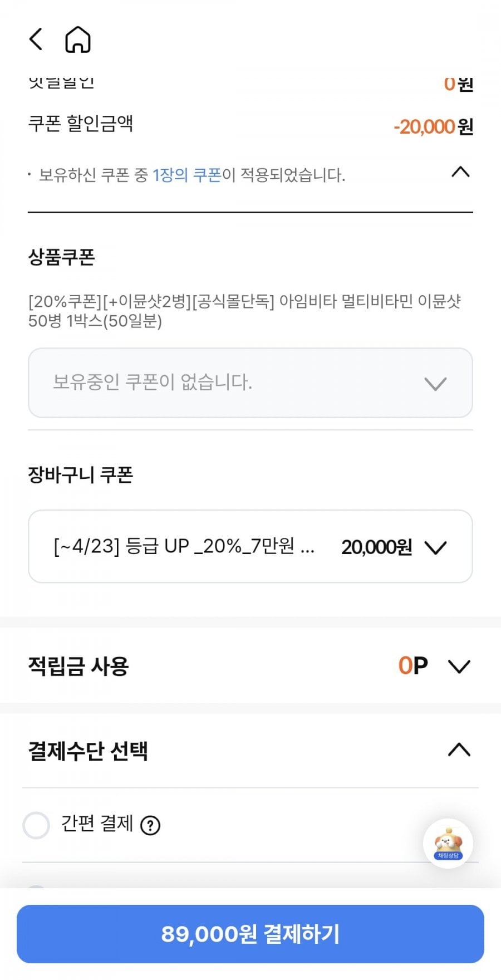
Task: Tap the 장바구니 쿠폰 heading
Action: click(81, 475)
